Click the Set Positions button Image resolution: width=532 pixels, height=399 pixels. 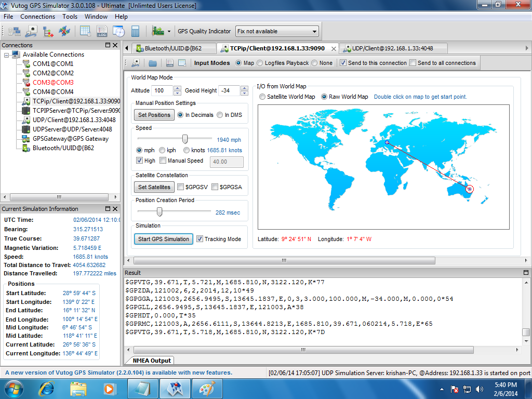(x=154, y=115)
